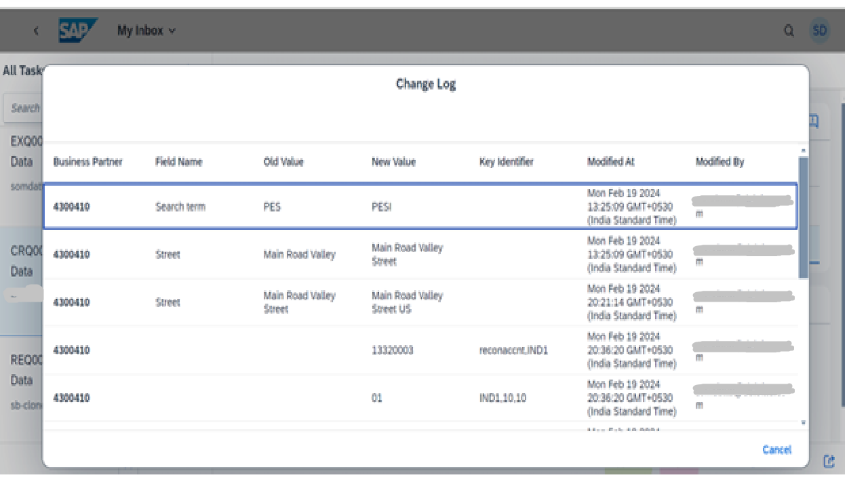Click Cancel to close Change Log

(x=776, y=449)
